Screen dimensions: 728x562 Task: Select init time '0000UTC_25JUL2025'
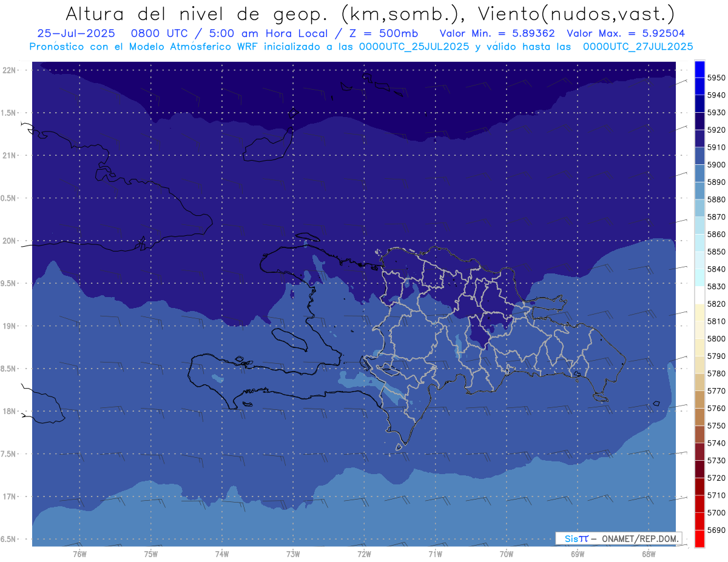point(414,46)
